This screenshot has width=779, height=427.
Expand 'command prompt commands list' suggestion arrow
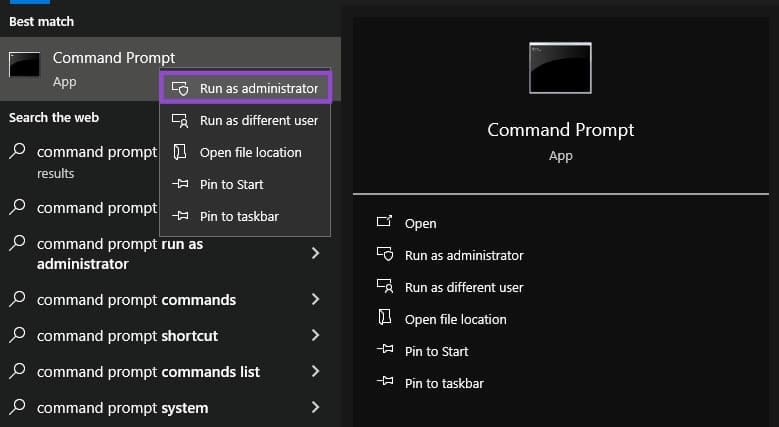pos(315,371)
